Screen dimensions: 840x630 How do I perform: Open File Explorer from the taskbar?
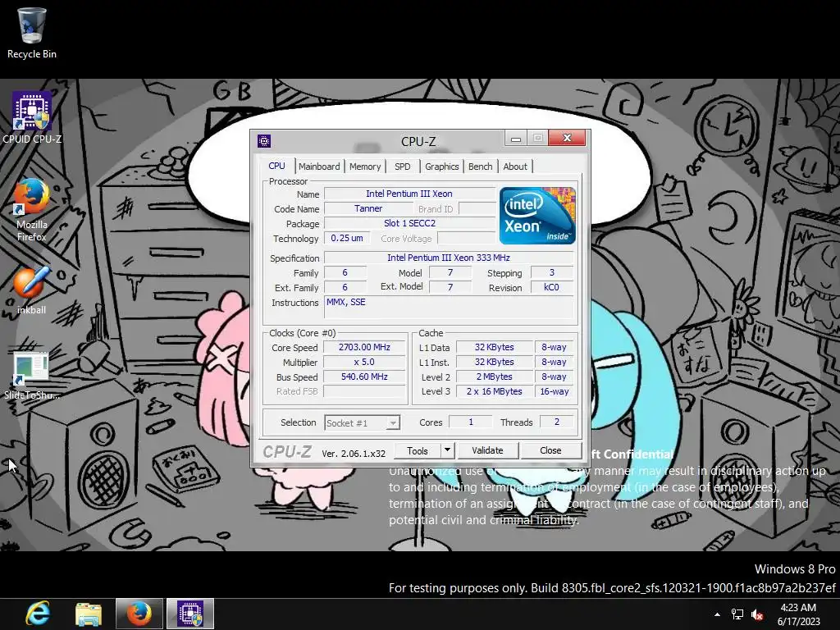(x=89, y=614)
